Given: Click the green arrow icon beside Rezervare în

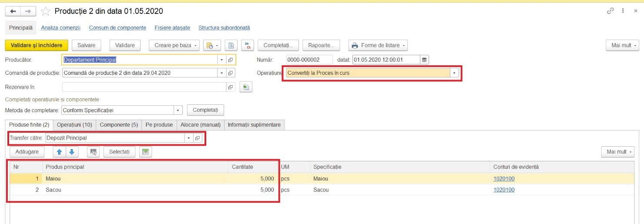Looking at the screenshot, I should (246, 87).
